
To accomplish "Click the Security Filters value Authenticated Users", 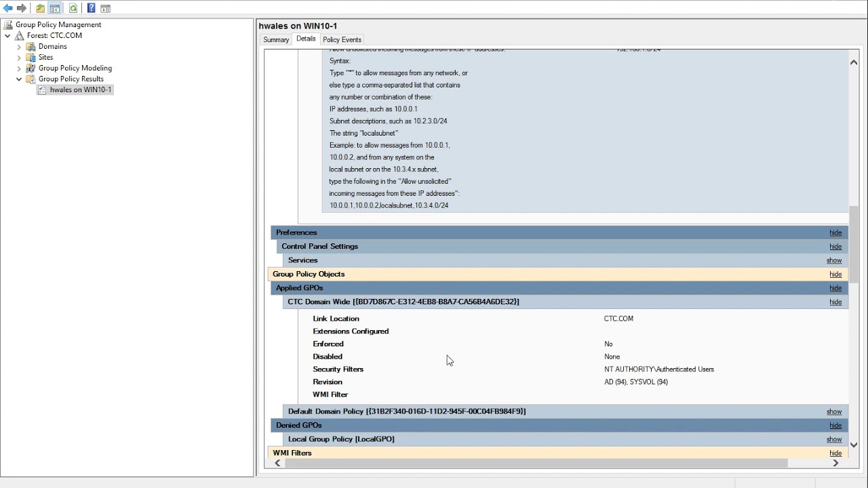I will tap(659, 369).
